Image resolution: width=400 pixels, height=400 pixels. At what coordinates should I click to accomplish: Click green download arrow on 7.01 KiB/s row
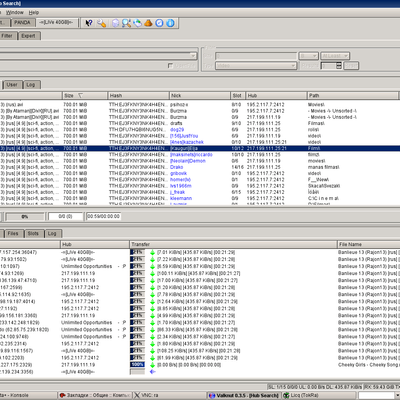pyautogui.click(x=153, y=253)
